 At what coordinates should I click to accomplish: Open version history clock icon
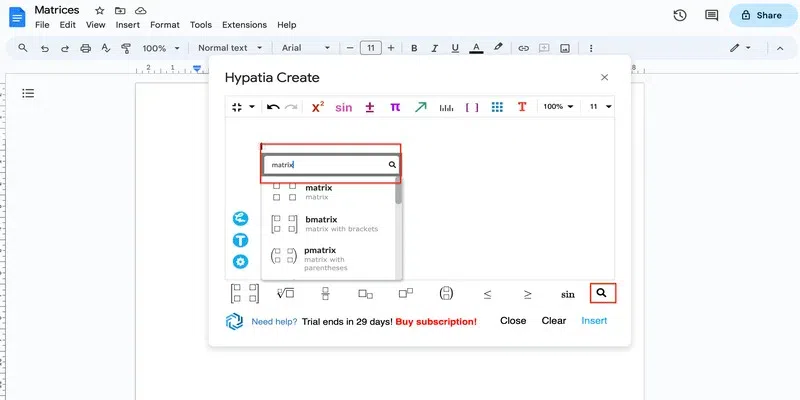pos(680,15)
